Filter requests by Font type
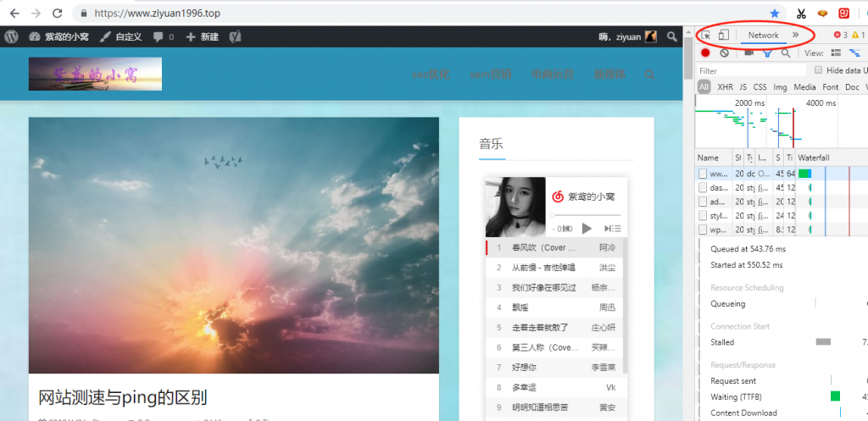Image resolution: width=868 pixels, height=421 pixels. 831,87
